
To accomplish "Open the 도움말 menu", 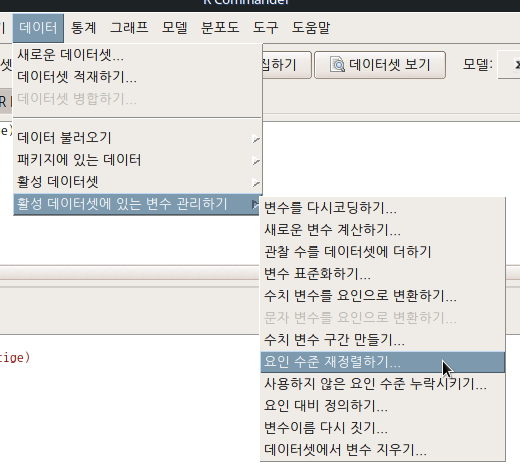I will click(x=311, y=28).
